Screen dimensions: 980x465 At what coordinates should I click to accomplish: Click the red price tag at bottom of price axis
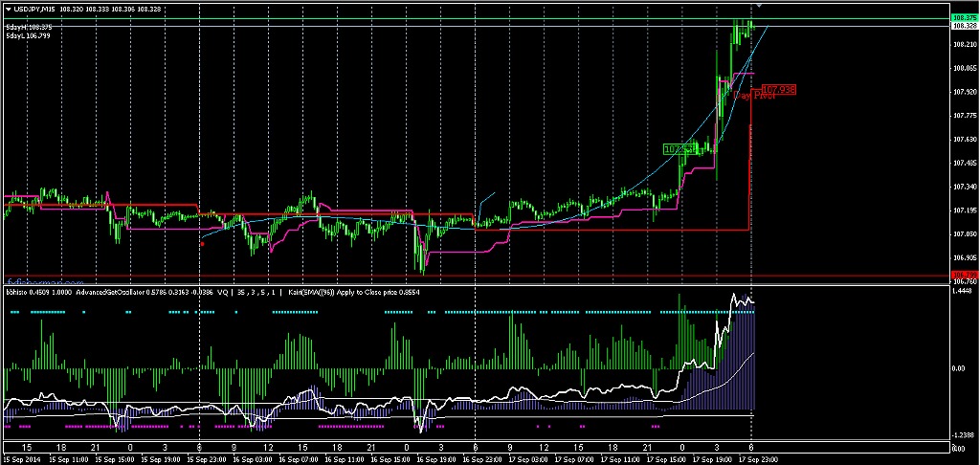(964, 275)
